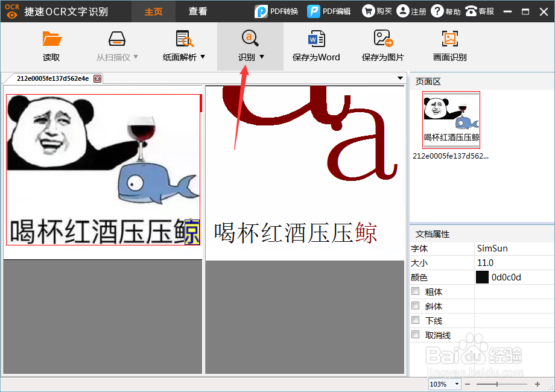Zoom in with the plus button
The height and width of the screenshot is (392, 555).
click(538, 384)
